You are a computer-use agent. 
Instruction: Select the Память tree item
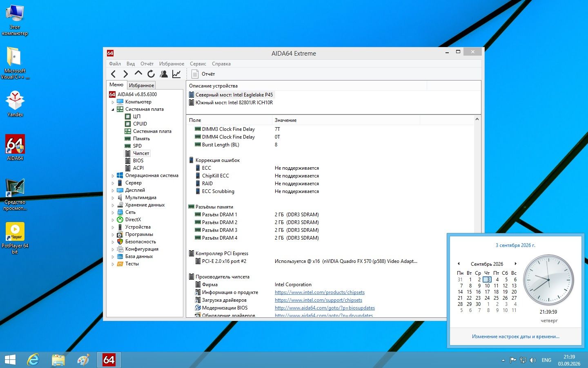tap(141, 139)
